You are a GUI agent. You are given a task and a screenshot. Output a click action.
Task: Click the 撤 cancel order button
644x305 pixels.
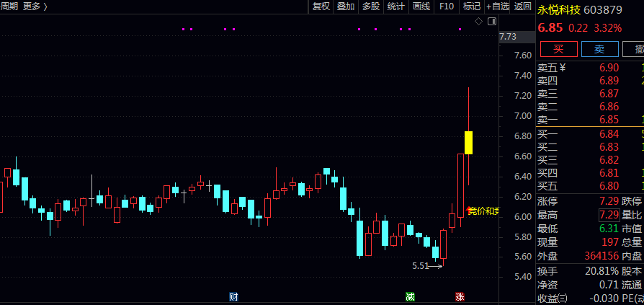[x=633, y=49]
